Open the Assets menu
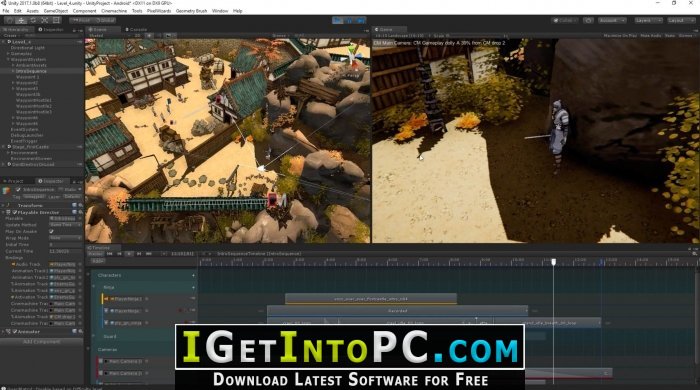The width and height of the screenshot is (700, 390). click(x=33, y=11)
